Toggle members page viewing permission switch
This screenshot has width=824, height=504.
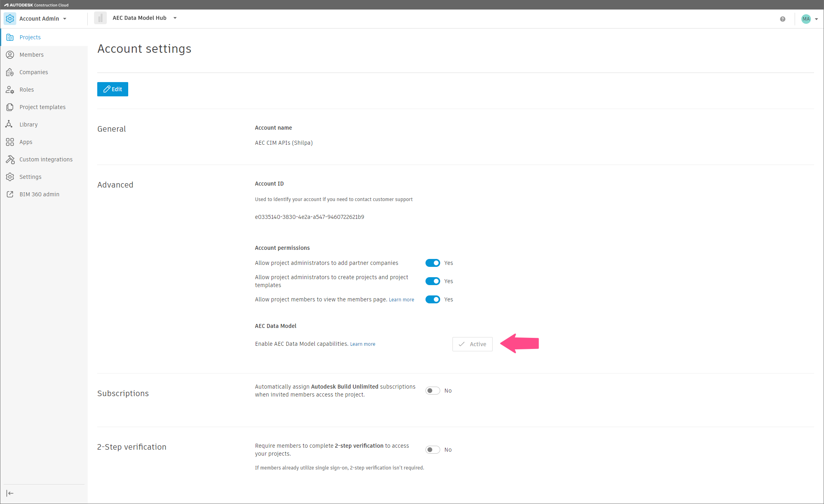(x=432, y=299)
